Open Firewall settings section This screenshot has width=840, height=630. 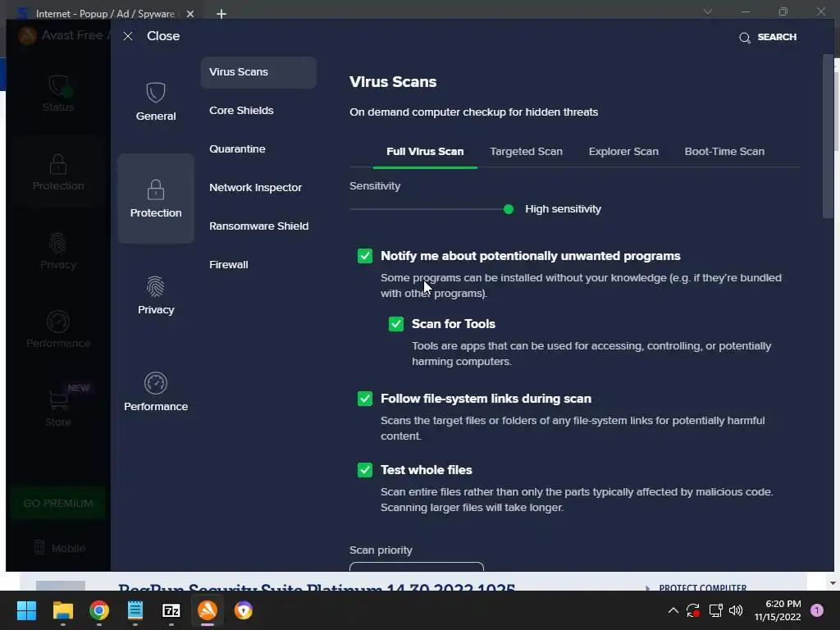click(228, 265)
